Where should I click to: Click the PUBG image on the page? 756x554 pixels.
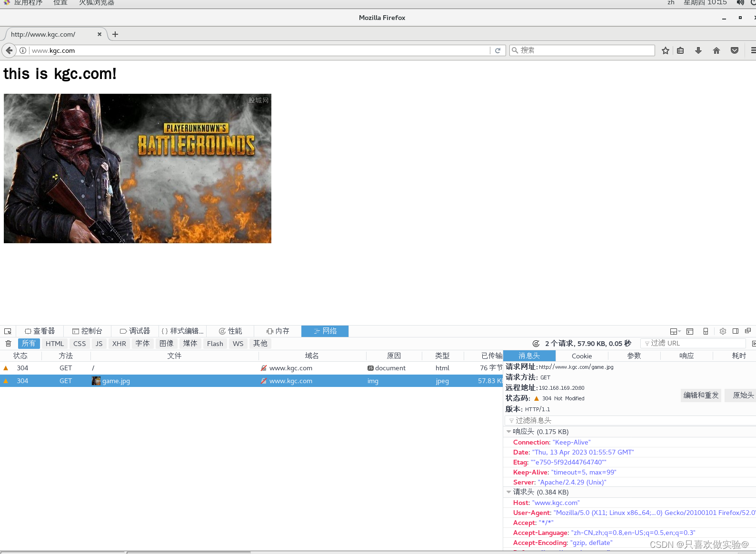[x=138, y=168]
